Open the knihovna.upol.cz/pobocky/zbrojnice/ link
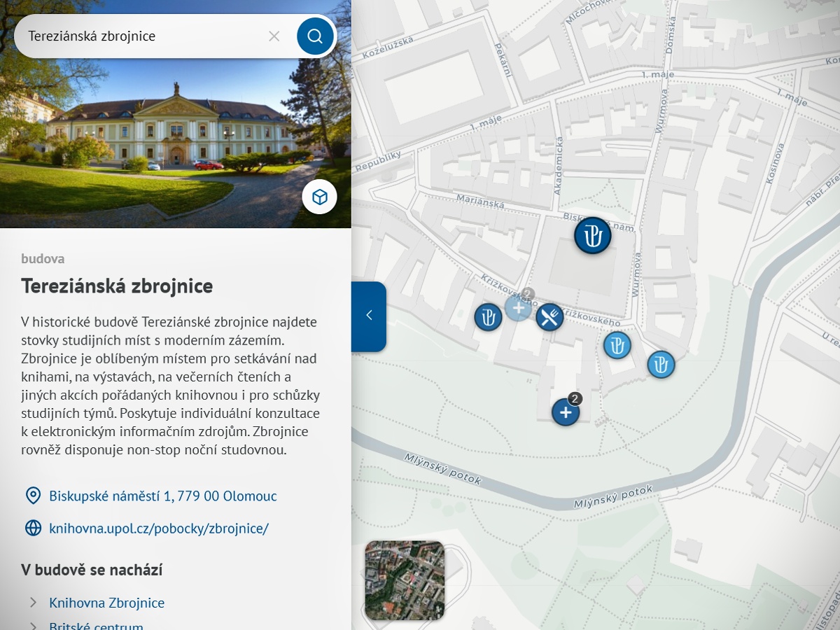Image resolution: width=840 pixels, height=630 pixels. 160,528
